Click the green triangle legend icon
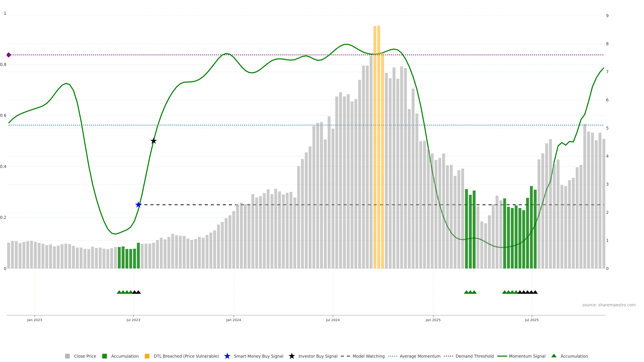This screenshot has height=362, width=644. 554,356
